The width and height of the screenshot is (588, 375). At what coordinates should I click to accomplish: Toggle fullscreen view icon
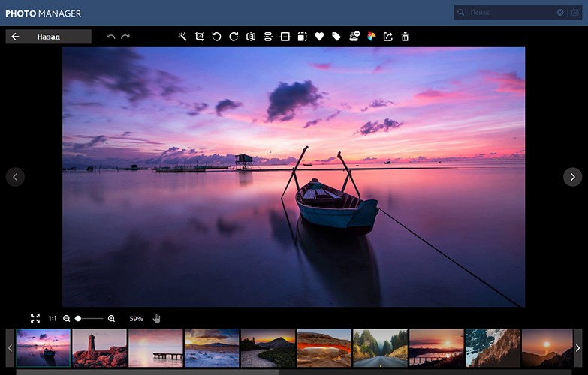pyautogui.click(x=35, y=319)
